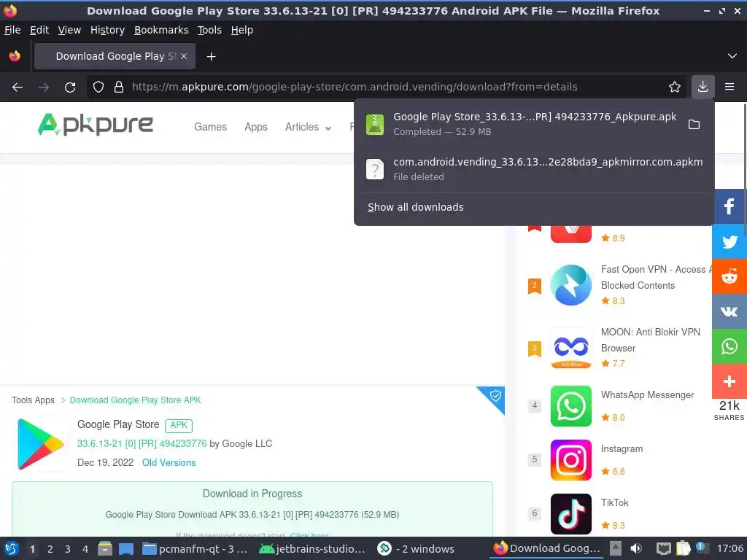747x560 pixels.
Task: Show downloaded APK in containing folder
Action: (694, 124)
